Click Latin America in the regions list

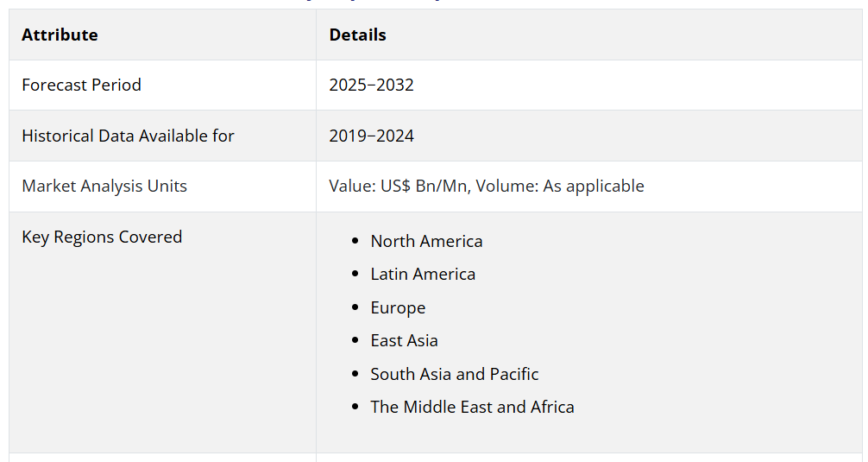click(423, 275)
